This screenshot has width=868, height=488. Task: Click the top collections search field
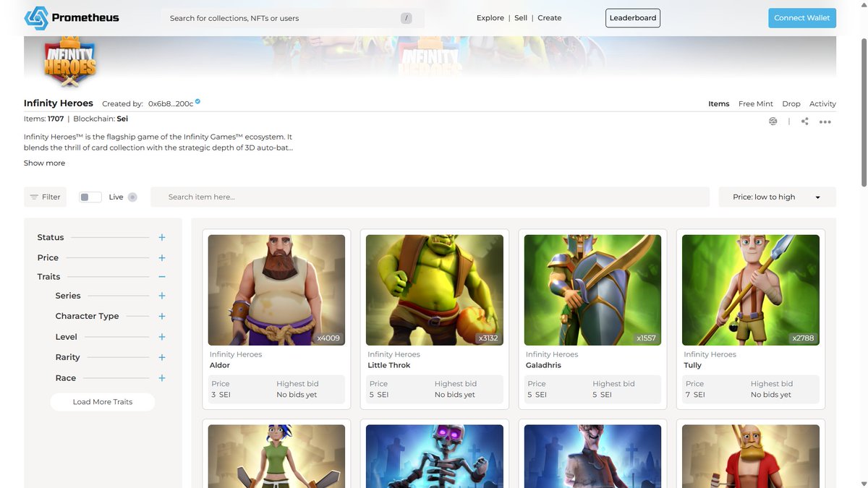(292, 18)
